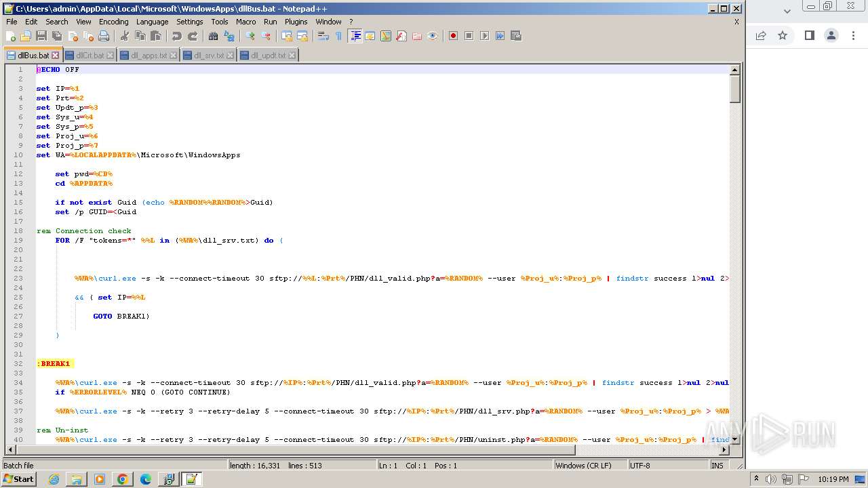The image size is (868, 488).
Task: Start macro recording with red button
Action: click(x=454, y=36)
